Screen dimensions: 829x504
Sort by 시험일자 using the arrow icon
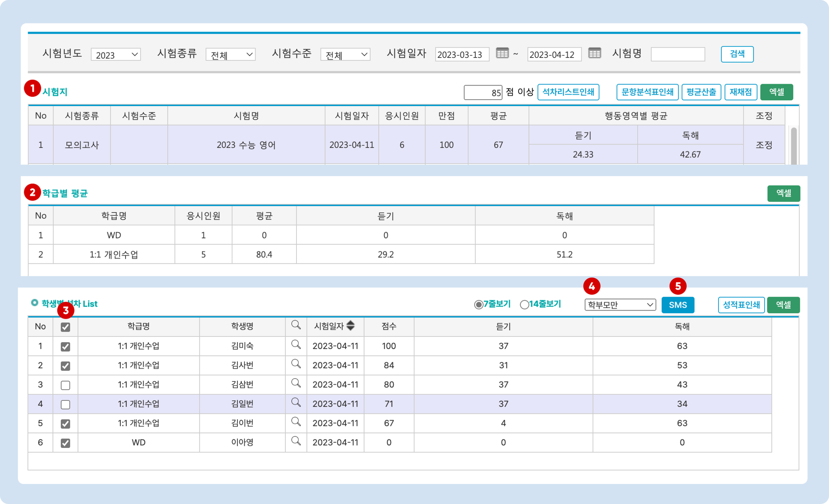[350, 326]
